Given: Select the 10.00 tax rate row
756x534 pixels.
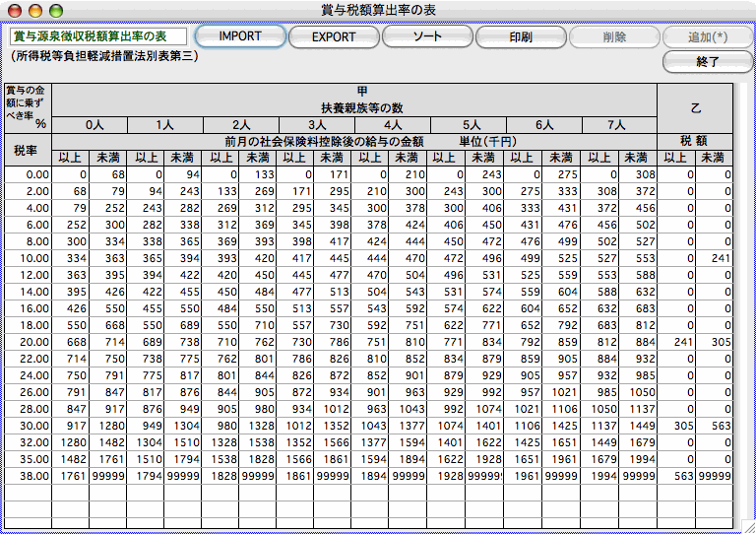Looking at the screenshot, I should click(26, 258).
